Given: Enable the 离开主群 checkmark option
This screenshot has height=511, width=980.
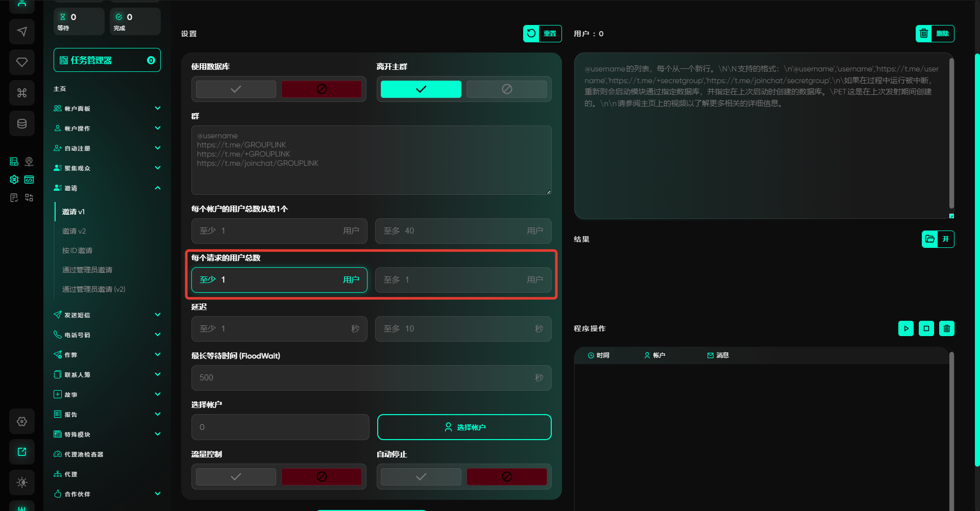Looking at the screenshot, I should tap(421, 89).
